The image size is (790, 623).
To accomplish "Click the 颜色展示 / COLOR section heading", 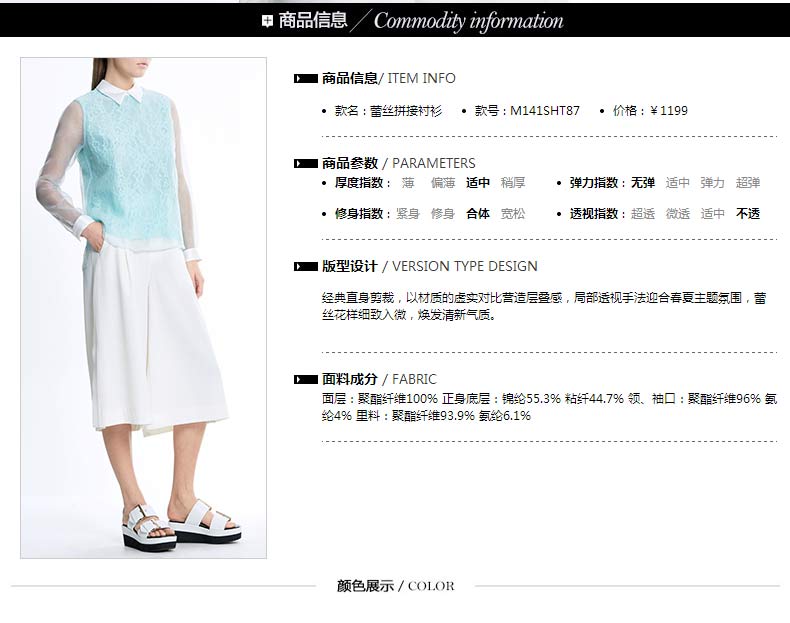I will pos(396,586).
